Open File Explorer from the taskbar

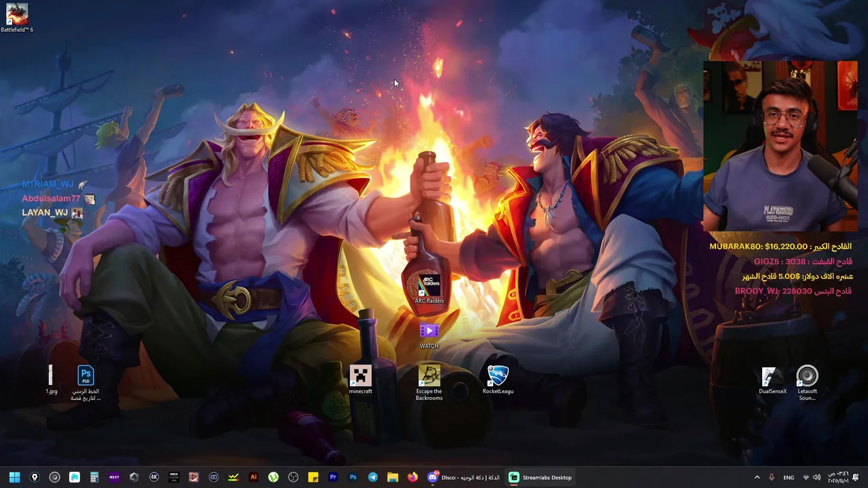393,477
